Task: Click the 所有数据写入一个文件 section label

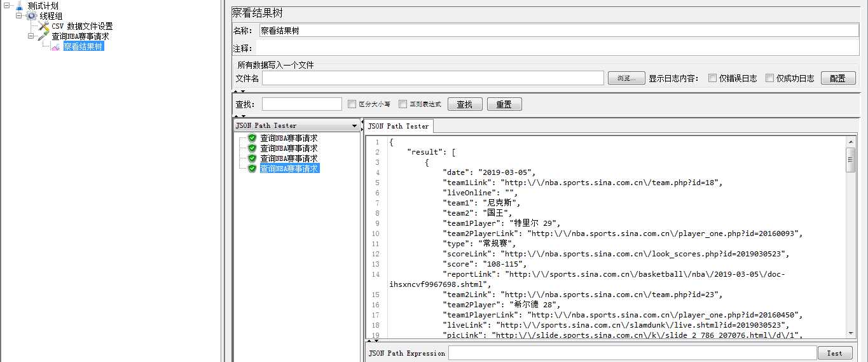Action: (275, 65)
